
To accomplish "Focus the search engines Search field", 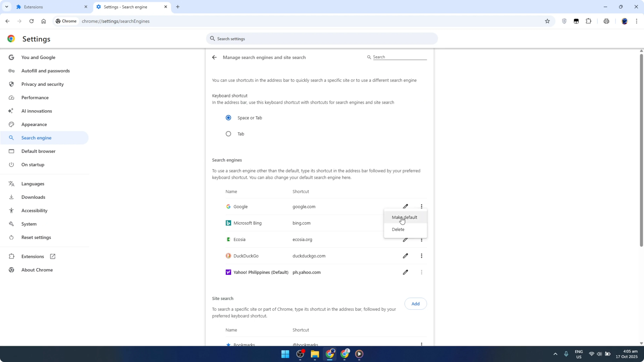I will (400, 57).
